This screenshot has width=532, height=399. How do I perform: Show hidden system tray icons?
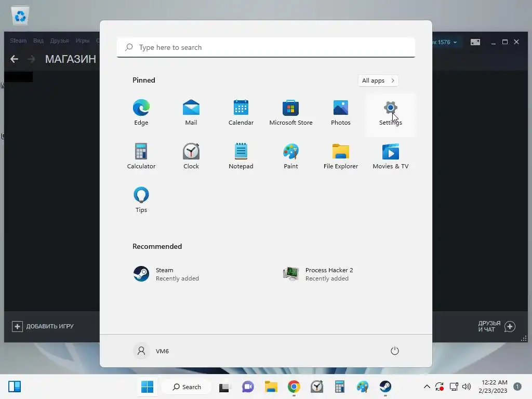(427, 387)
